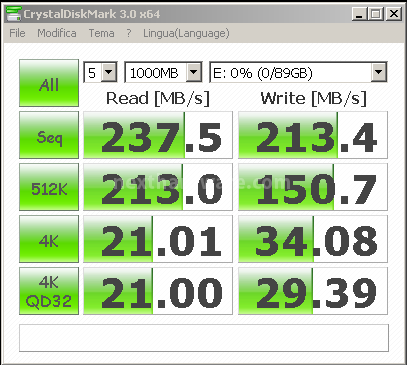407x365 pixels.
Task: Open the File menu
Action: pos(17,33)
